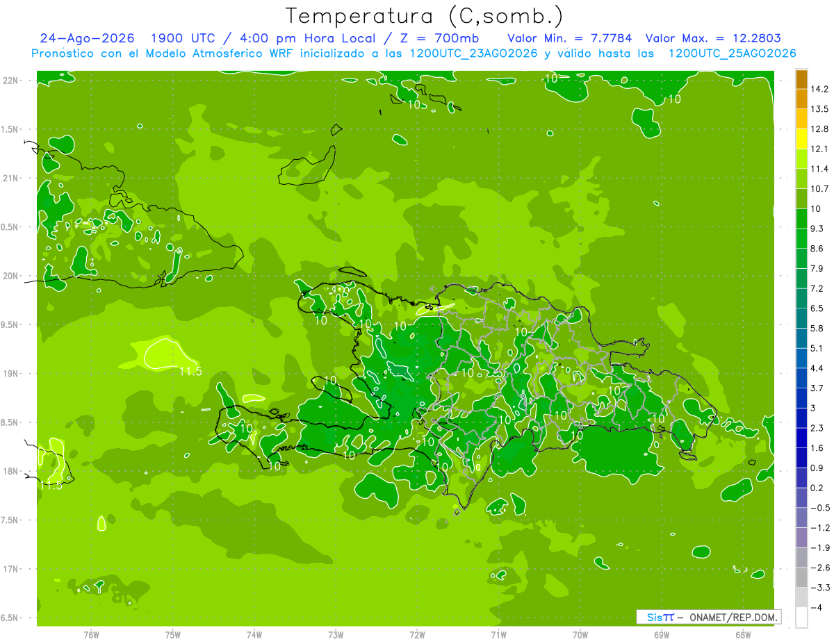Click the "11.5" contour label near 75W 19N
Screen dimensions: 834x644
(x=190, y=372)
